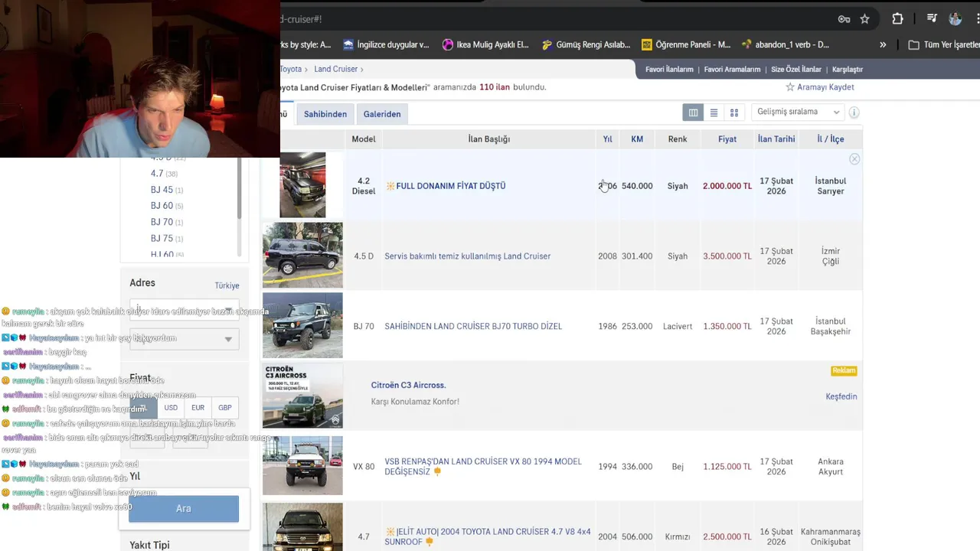
Task: Select the USD currency toggle
Action: tap(171, 408)
